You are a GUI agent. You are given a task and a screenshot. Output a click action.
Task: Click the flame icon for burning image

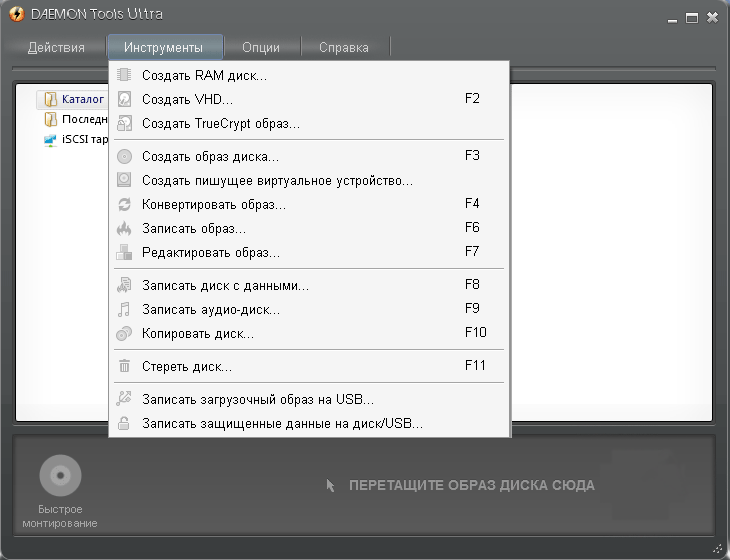click(x=124, y=229)
